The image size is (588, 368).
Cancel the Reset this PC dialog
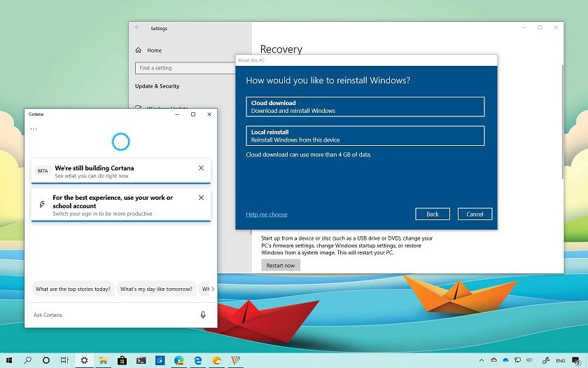coord(475,214)
